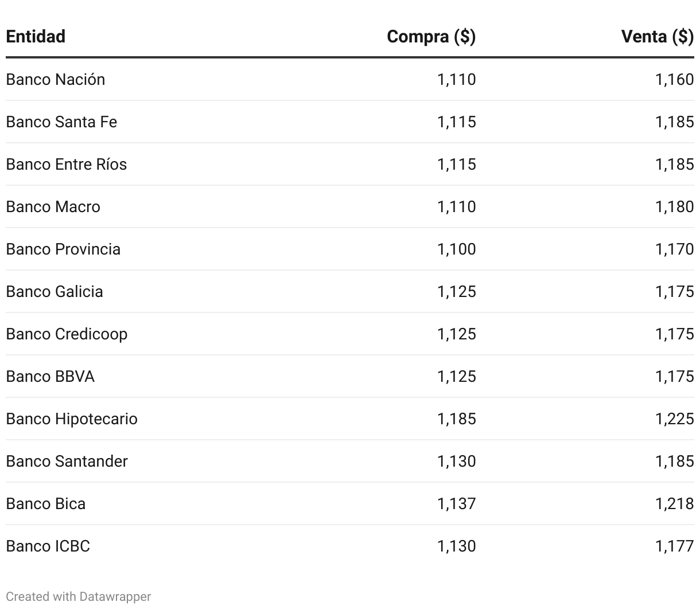Click the Compra ($) column header

pyautogui.click(x=431, y=37)
